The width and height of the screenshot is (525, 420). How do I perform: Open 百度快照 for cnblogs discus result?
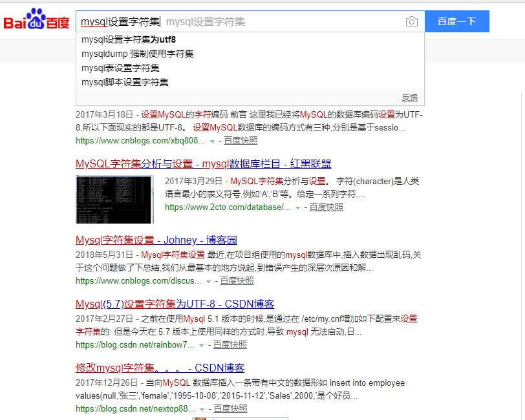(x=237, y=281)
